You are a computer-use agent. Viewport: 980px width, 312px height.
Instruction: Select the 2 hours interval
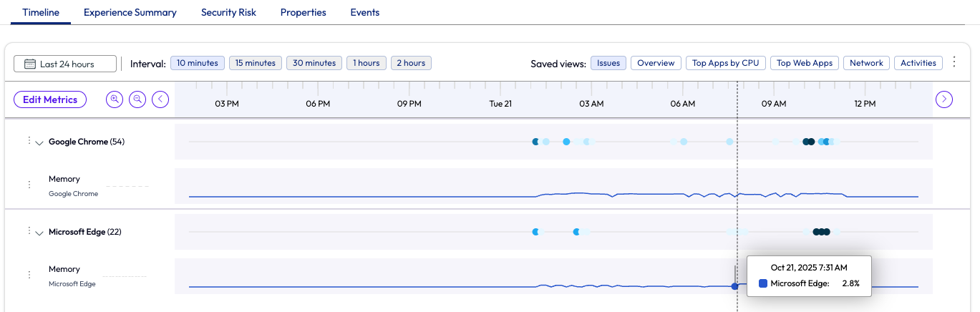point(411,63)
